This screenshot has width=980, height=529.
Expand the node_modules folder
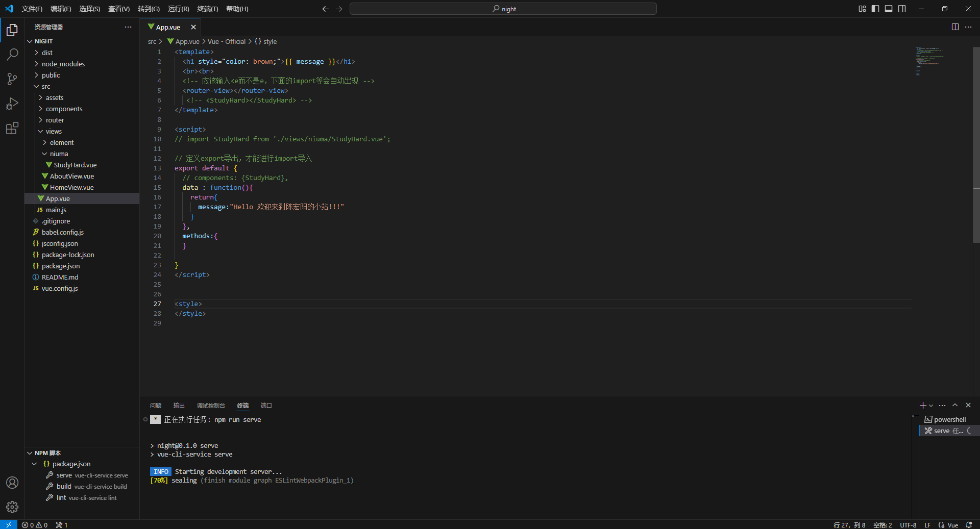coord(63,64)
